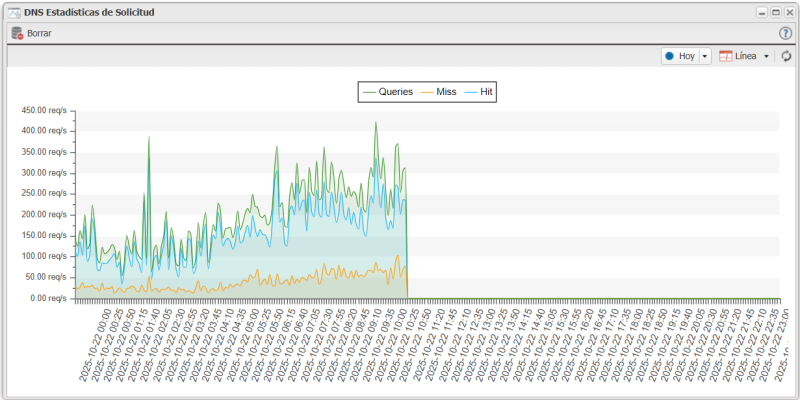Expand the arrow next to Hoy

[704, 57]
